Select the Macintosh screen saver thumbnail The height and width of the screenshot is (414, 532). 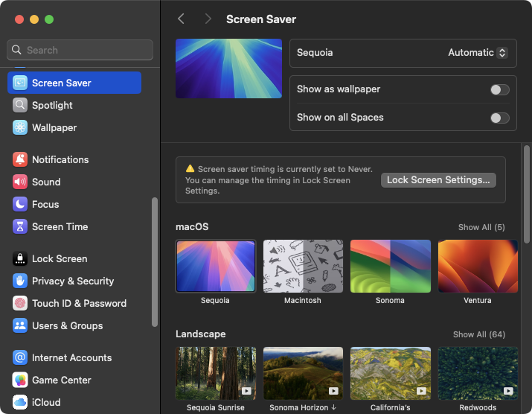(x=303, y=267)
